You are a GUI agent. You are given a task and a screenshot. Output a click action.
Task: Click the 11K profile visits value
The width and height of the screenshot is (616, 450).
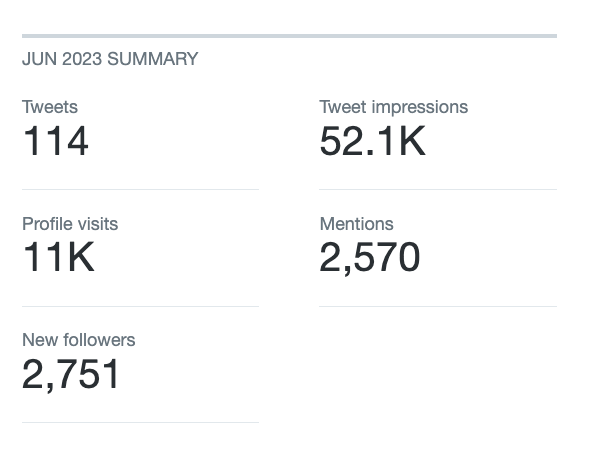coord(58,258)
